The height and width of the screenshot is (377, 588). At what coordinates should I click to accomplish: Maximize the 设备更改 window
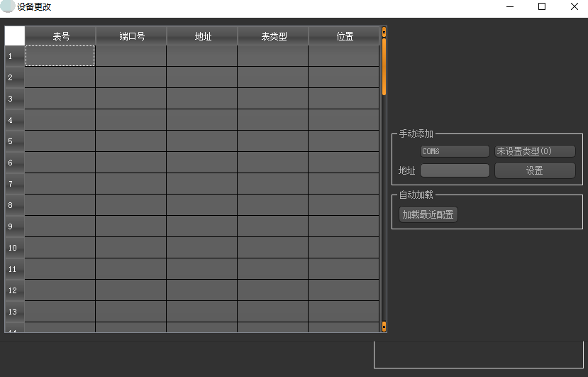(542, 7)
